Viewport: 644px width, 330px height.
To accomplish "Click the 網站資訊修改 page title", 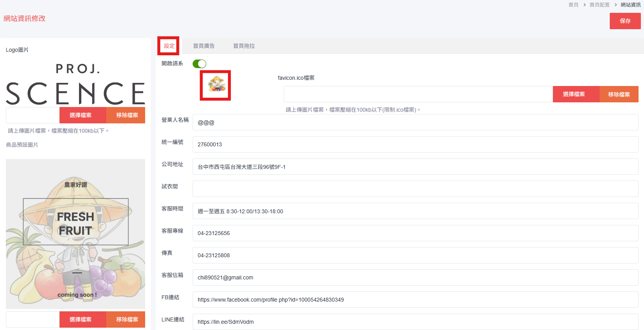I will click(x=25, y=18).
